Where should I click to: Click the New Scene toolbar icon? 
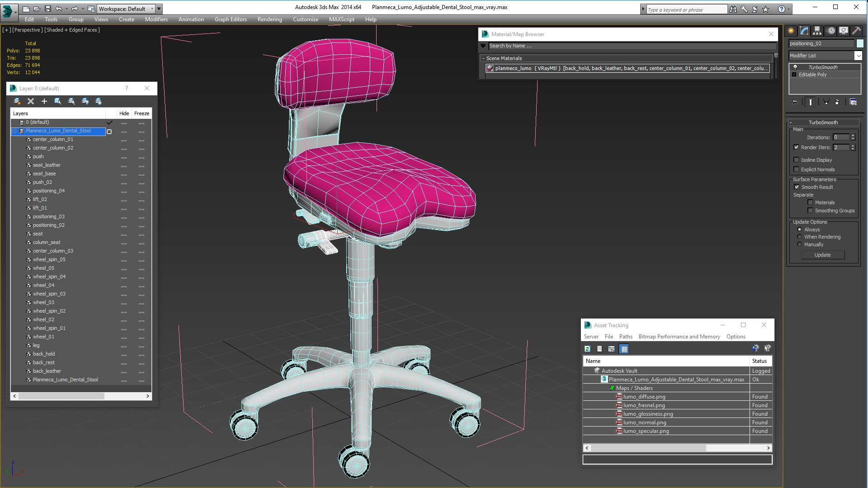point(26,9)
